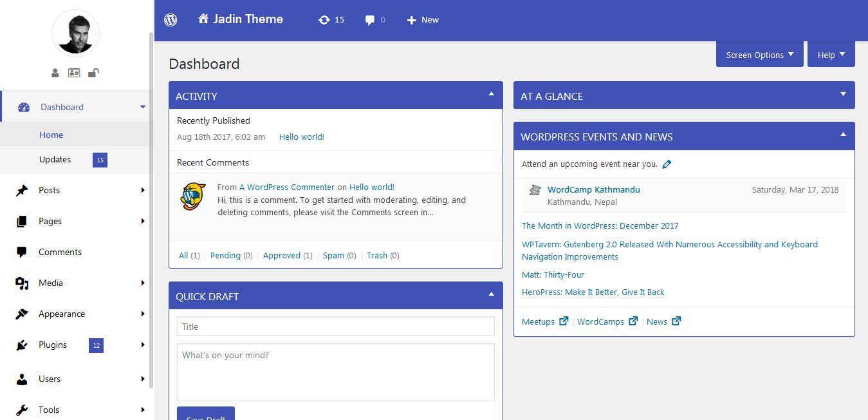Expand the Media submenu arrow

click(143, 283)
